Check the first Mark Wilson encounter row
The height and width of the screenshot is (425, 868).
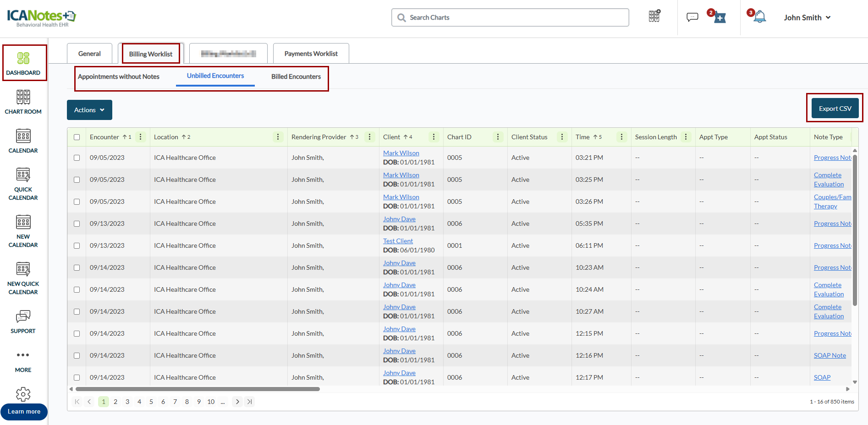coord(77,158)
